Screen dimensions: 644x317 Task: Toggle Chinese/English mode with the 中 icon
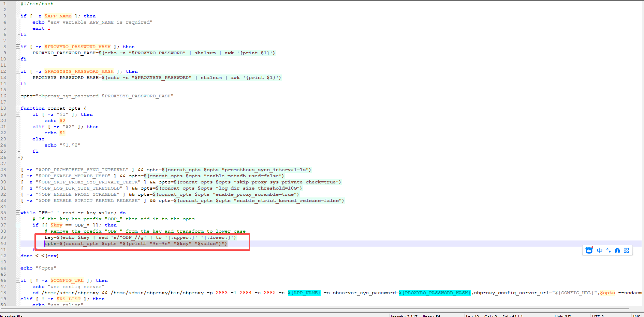pos(600,250)
